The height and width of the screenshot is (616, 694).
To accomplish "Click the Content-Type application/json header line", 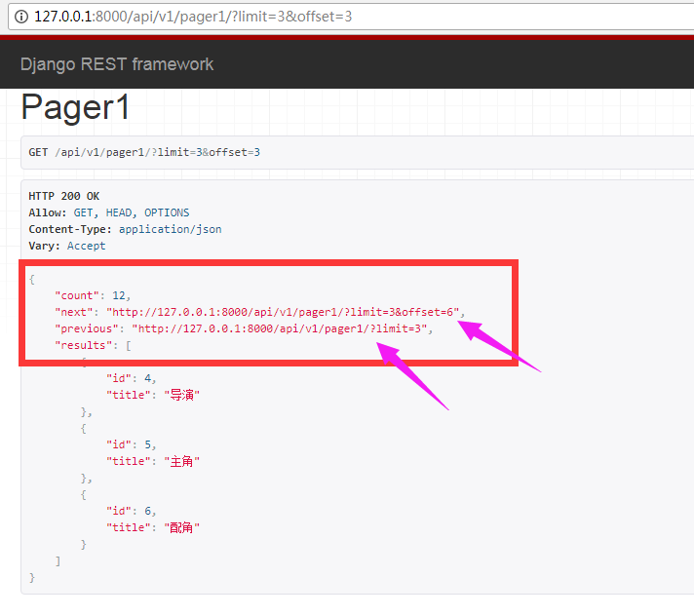I will click(126, 229).
